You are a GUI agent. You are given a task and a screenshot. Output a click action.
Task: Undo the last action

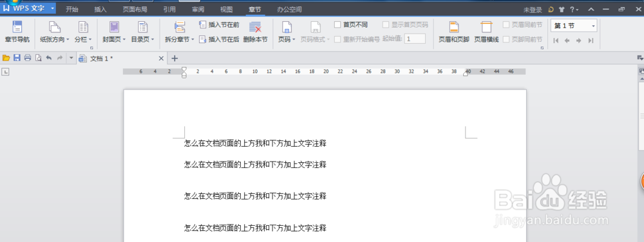point(49,58)
